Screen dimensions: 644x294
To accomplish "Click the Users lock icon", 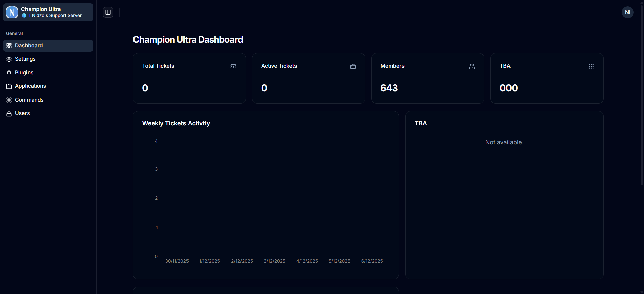I will [x=9, y=114].
